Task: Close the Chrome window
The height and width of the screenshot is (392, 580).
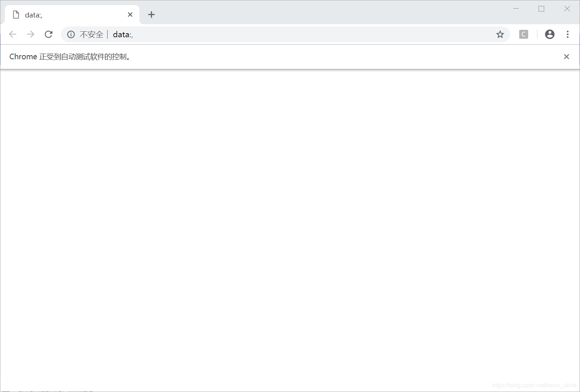Action: pyautogui.click(x=567, y=9)
